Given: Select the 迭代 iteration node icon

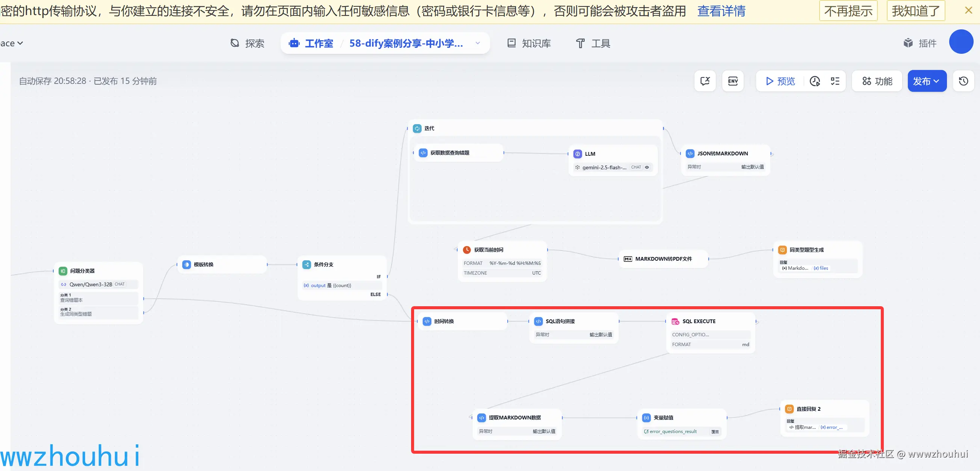Looking at the screenshot, I should (x=417, y=128).
